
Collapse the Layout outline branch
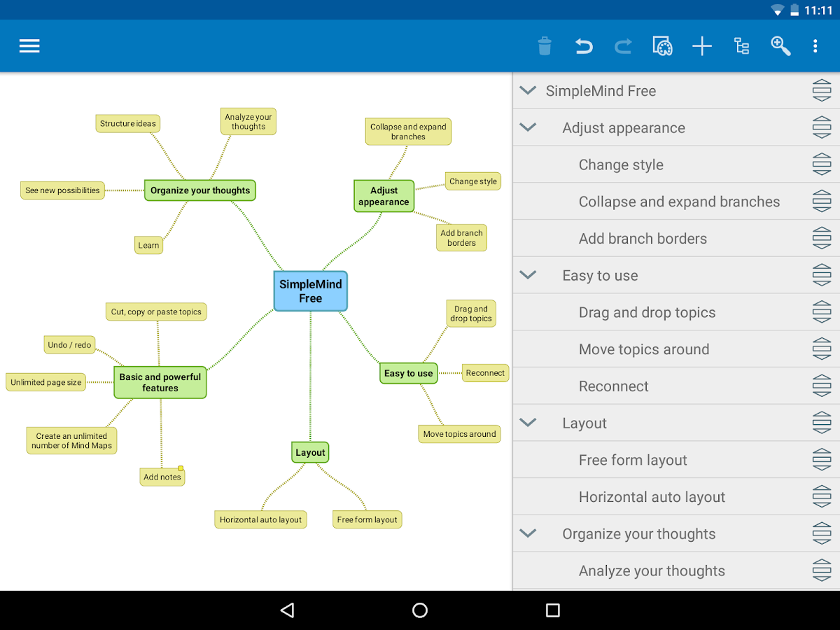(528, 423)
